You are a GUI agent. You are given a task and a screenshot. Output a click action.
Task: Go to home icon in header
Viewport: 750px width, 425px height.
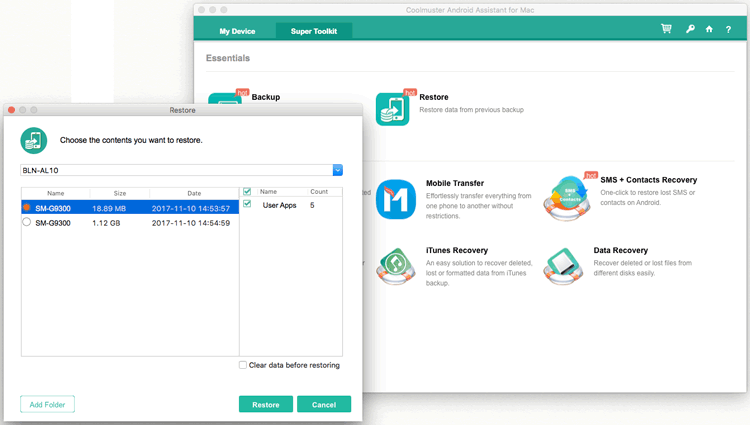point(709,29)
